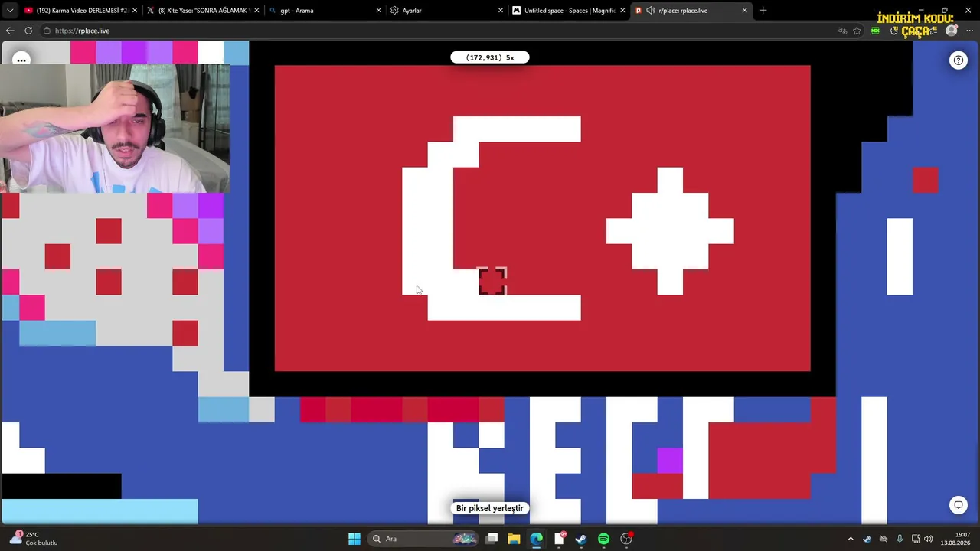The height and width of the screenshot is (551, 980).
Task: Open Microsoft Edge from the taskbar
Action: coord(536,539)
